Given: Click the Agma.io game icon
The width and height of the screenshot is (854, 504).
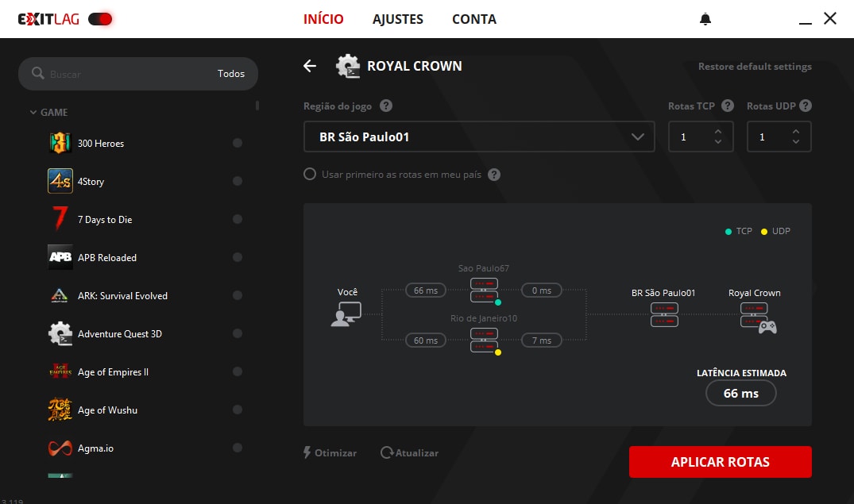Looking at the screenshot, I should [x=60, y=448].
